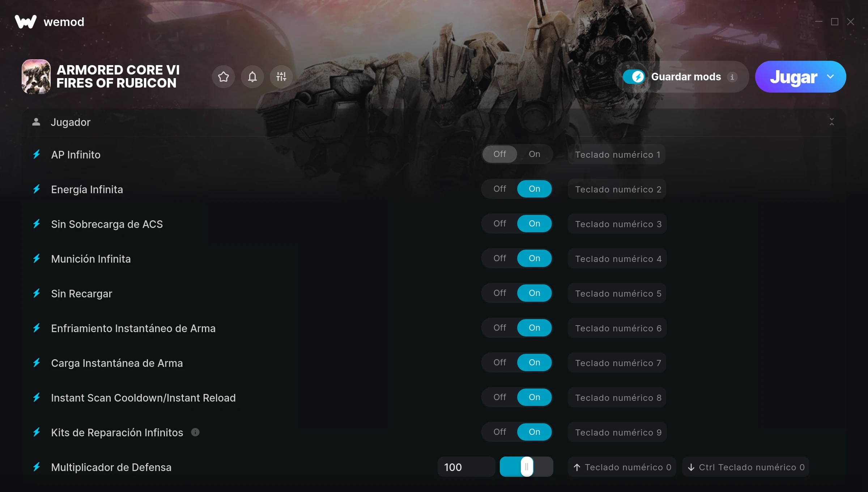Screen dimensions: 868x492
Task: Click the Multiplicador de Defensa value field
Action: click(466, 467)
